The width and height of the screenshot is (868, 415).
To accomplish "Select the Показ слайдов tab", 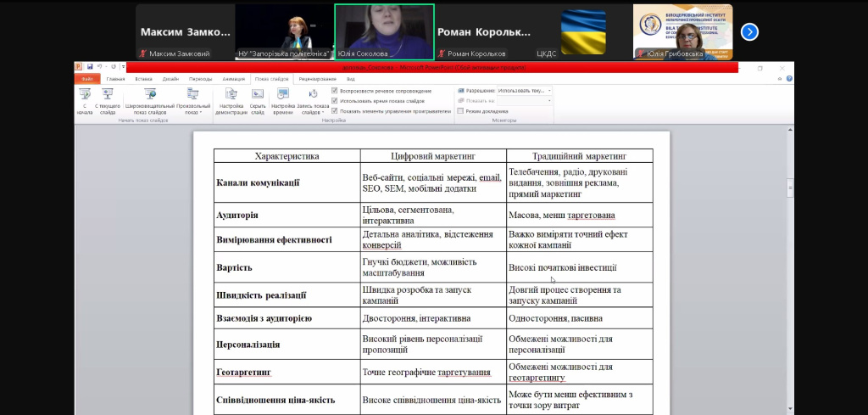I will click(x=271, y=79).
